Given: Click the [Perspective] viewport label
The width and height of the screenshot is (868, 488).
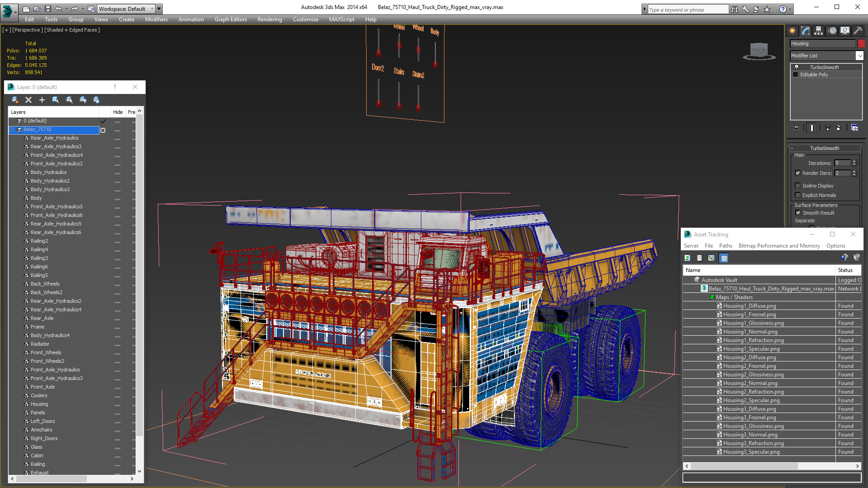Looking at the screenshot, I should pyautogui.click(x=28, y=30).
